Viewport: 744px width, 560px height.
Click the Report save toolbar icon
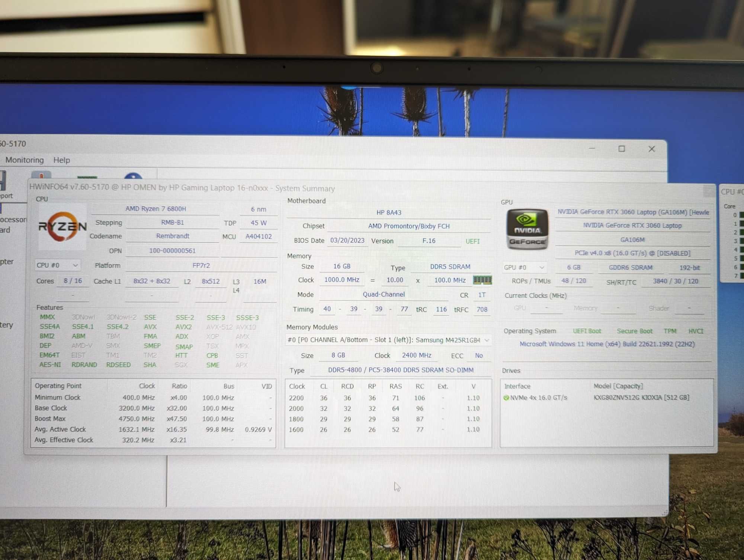(x=3, y=181)
